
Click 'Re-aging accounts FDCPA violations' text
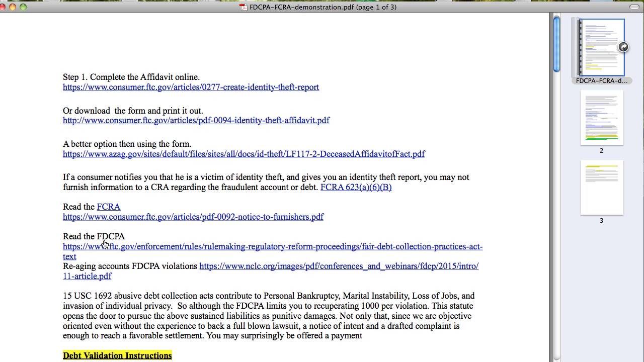pyautogui.click(x=130, y=266)
